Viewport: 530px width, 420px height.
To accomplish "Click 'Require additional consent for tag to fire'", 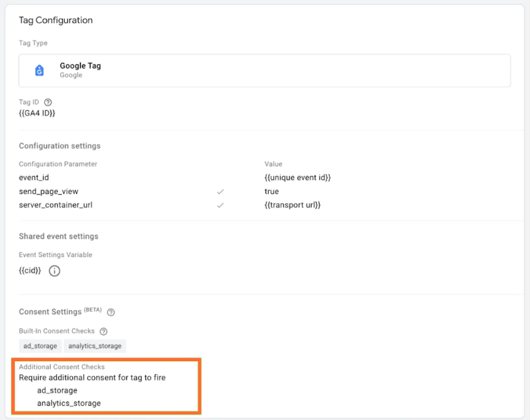I will click(92, 378).
